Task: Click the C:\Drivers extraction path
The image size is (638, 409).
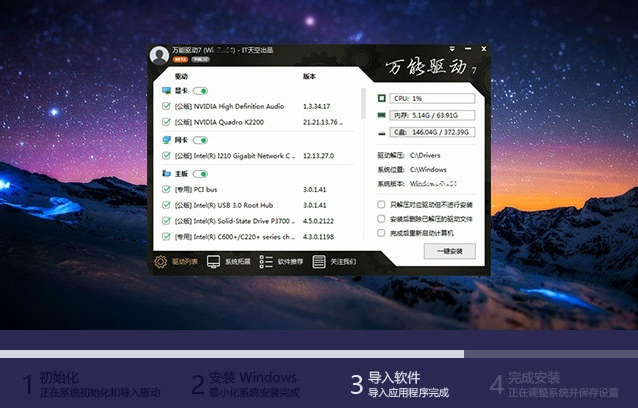Action: click(x=425, y=155)
